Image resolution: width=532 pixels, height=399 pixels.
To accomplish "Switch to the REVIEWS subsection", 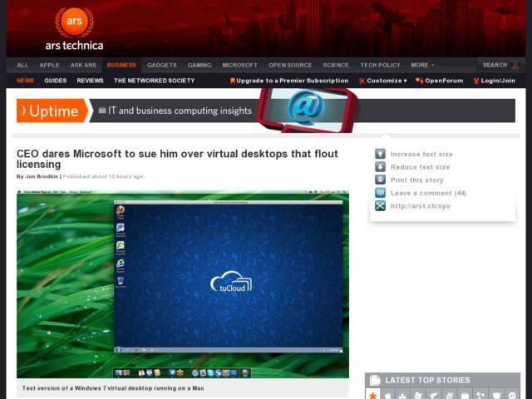I will 90,81.
